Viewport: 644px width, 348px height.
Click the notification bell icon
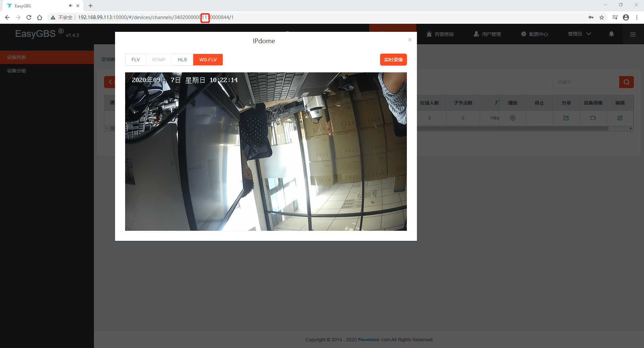(611, 34)
